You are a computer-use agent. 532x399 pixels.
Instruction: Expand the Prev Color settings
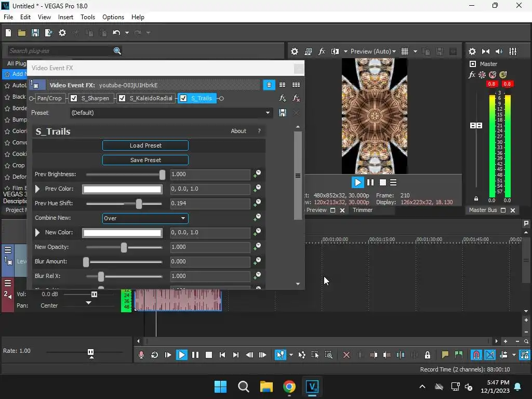coord(37,189)
